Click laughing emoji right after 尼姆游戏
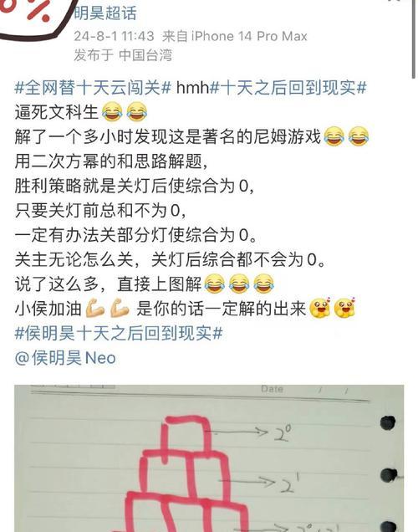This screenshot has height=532, width=418. coord(334,136)
